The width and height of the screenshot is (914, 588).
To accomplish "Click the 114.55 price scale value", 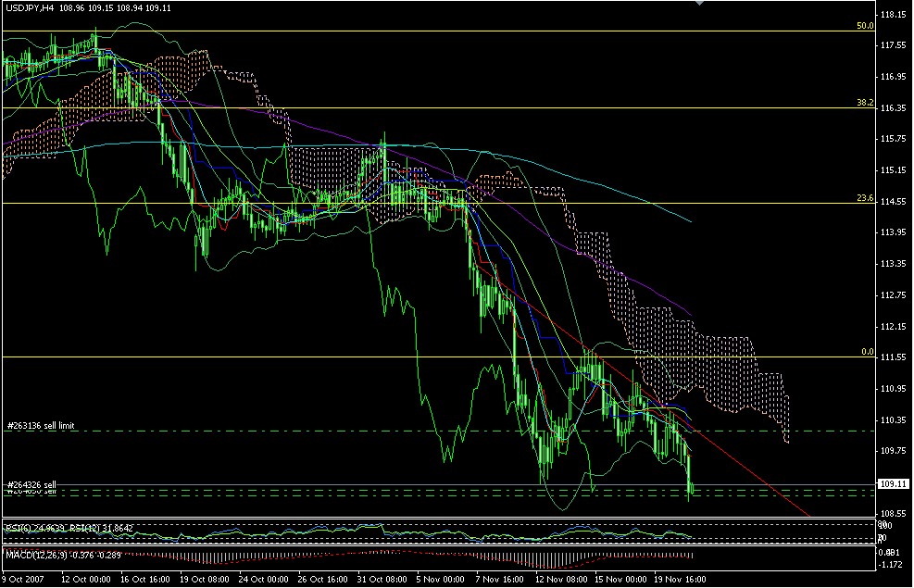I will coord(894,202).
